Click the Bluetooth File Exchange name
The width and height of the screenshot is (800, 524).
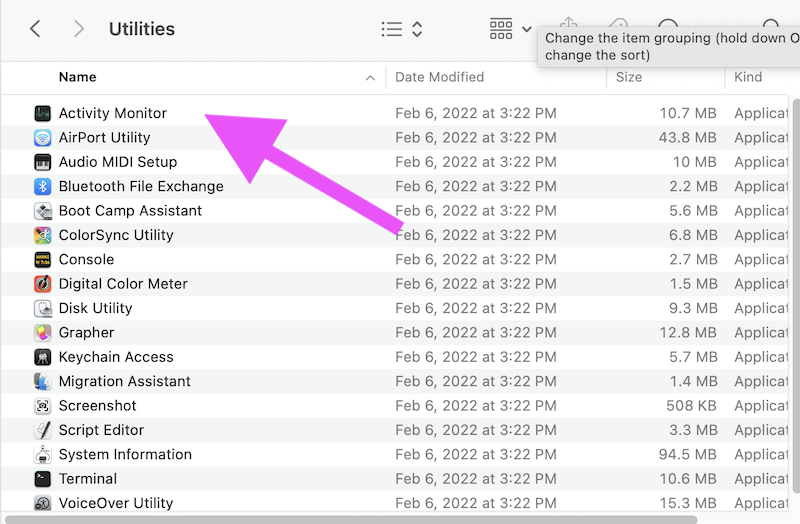tap(141, 187)
